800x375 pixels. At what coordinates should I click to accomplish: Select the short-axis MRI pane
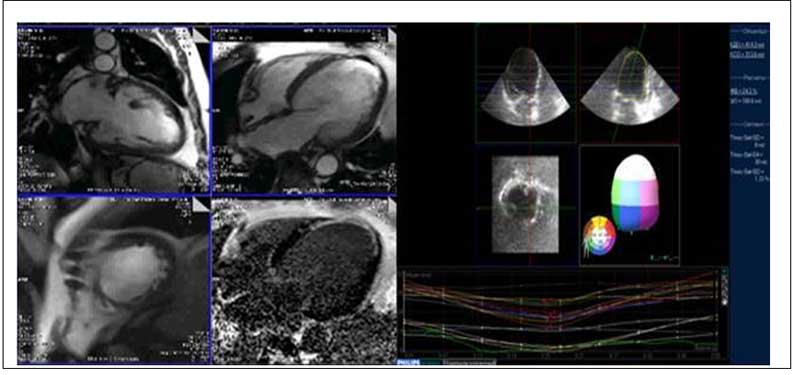pos(113,280)
